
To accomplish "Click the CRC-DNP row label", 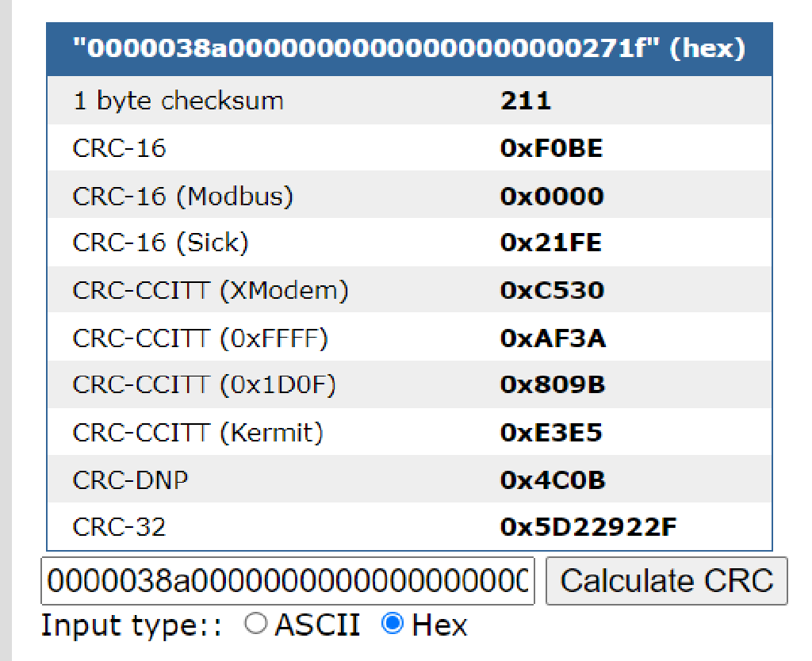I will tap(130, 480).
